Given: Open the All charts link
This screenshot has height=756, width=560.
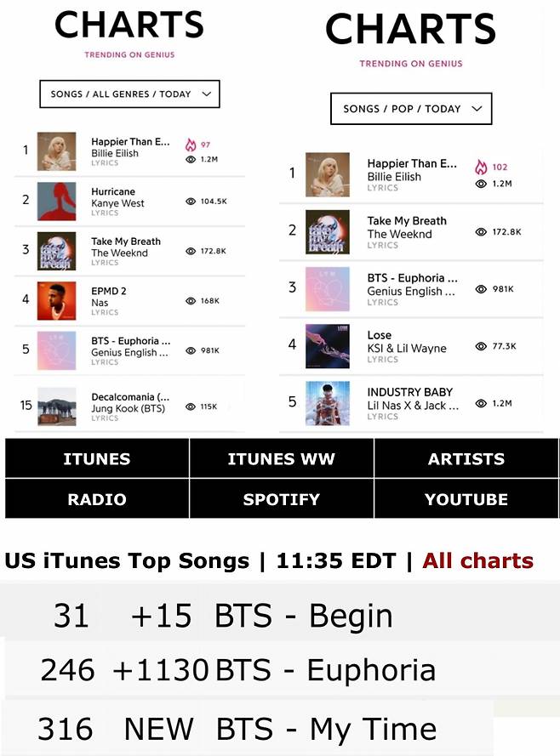Looking at the screenshot, I should coord(477,560).
